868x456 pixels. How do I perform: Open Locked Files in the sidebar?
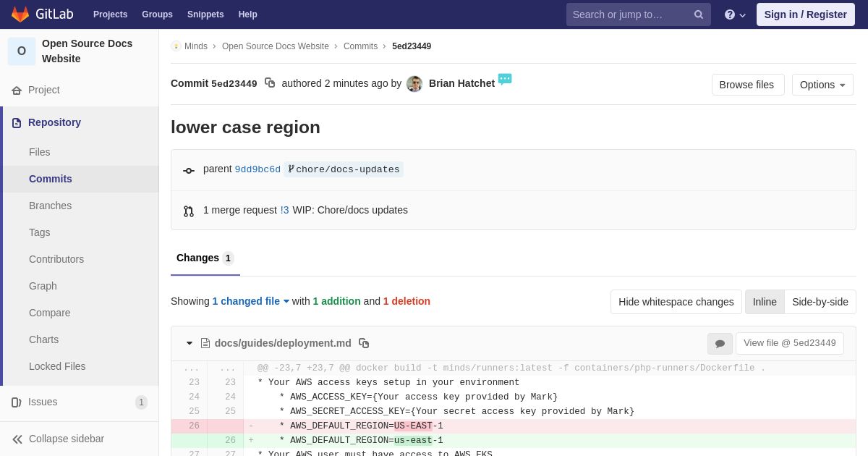pyautogui.click(x=57, y=366)
